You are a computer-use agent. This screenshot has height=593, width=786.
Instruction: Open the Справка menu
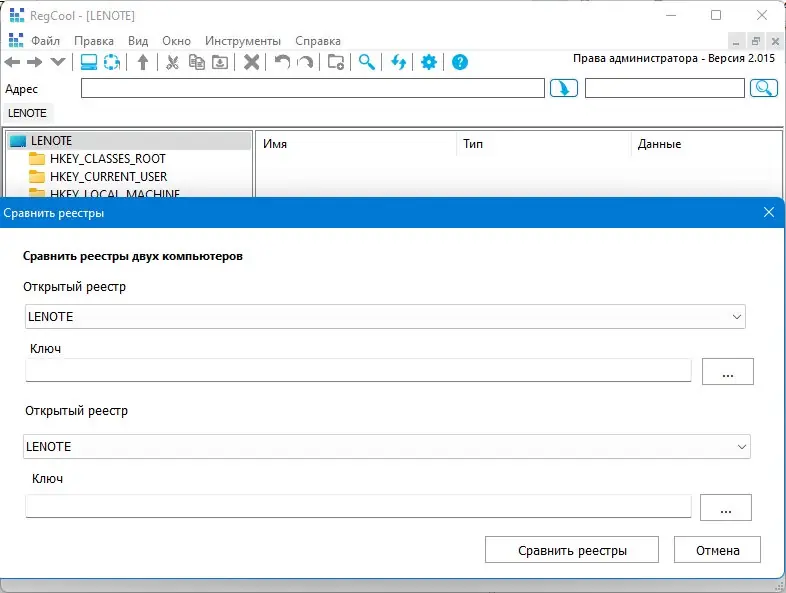tap(318, 41)
